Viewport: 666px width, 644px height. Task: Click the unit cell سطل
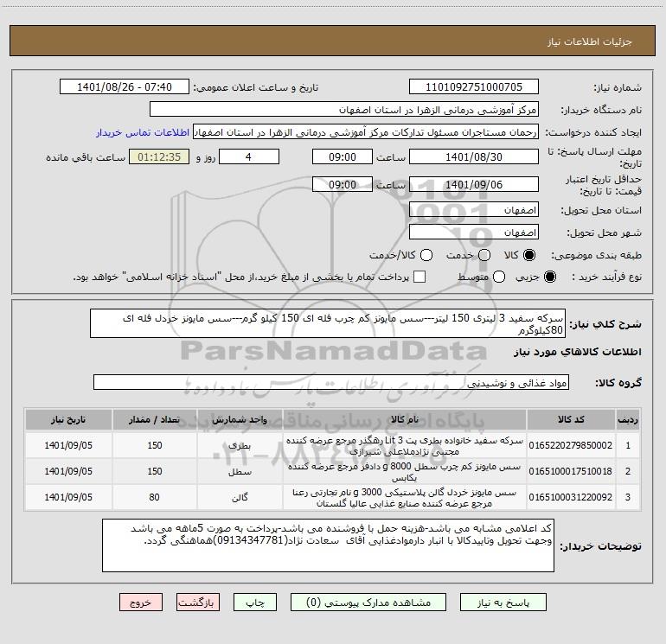click(240, 472)
